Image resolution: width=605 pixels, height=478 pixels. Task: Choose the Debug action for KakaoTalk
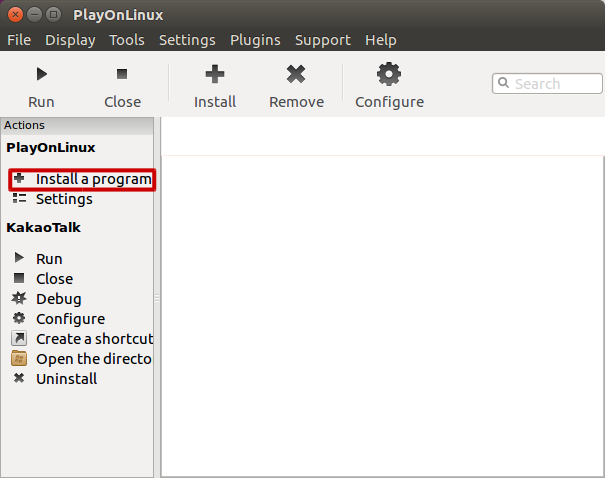tap(59, 299)
